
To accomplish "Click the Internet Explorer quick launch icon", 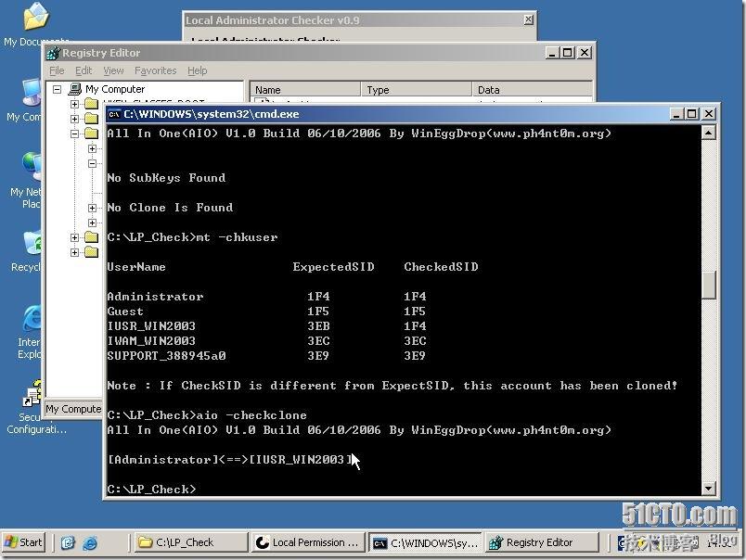I will tap(90, 542).
